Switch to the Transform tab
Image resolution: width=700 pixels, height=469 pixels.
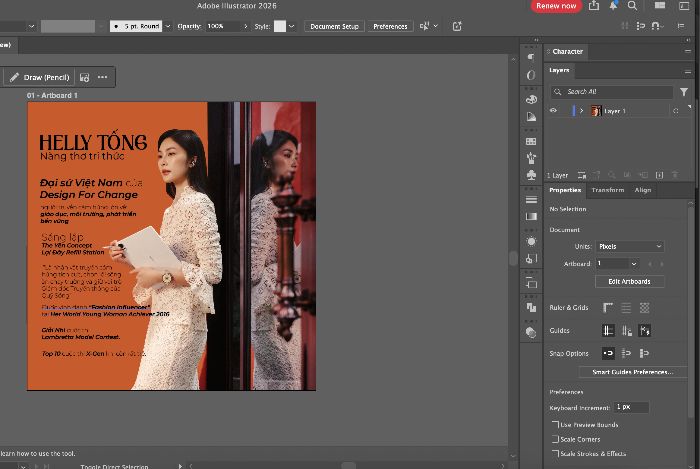608,190
